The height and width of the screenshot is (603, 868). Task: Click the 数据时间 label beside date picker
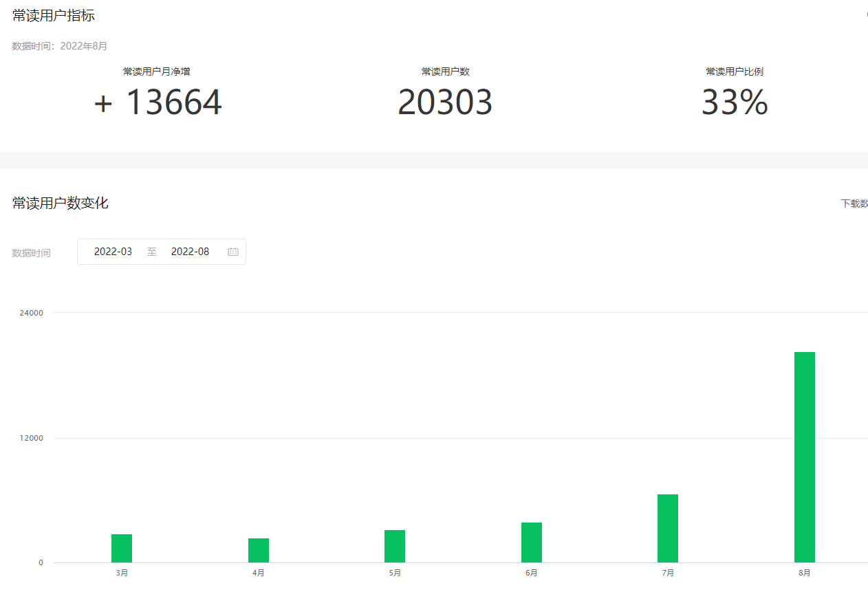32,253
